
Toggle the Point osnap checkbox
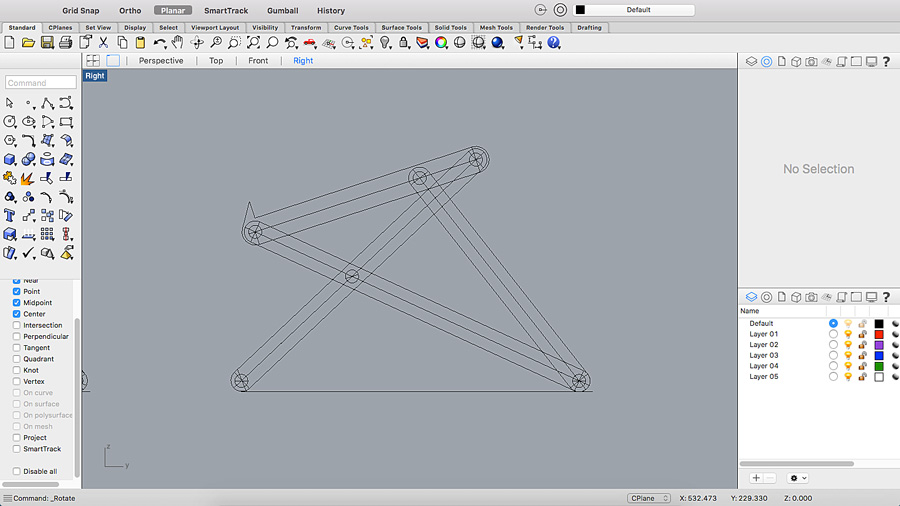pyautogui.click(x=17, y=291)
